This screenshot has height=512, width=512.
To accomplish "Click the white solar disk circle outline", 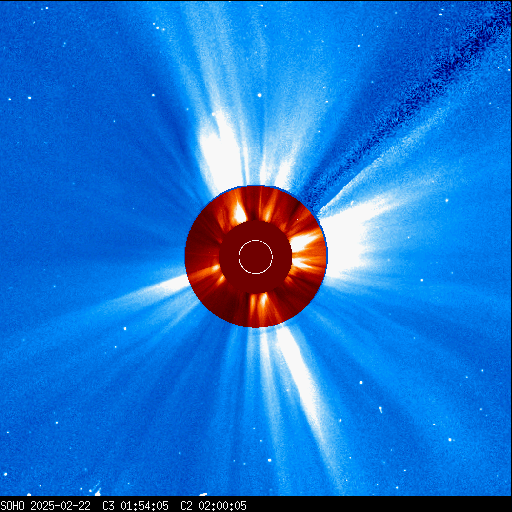I will coord(256,257).
